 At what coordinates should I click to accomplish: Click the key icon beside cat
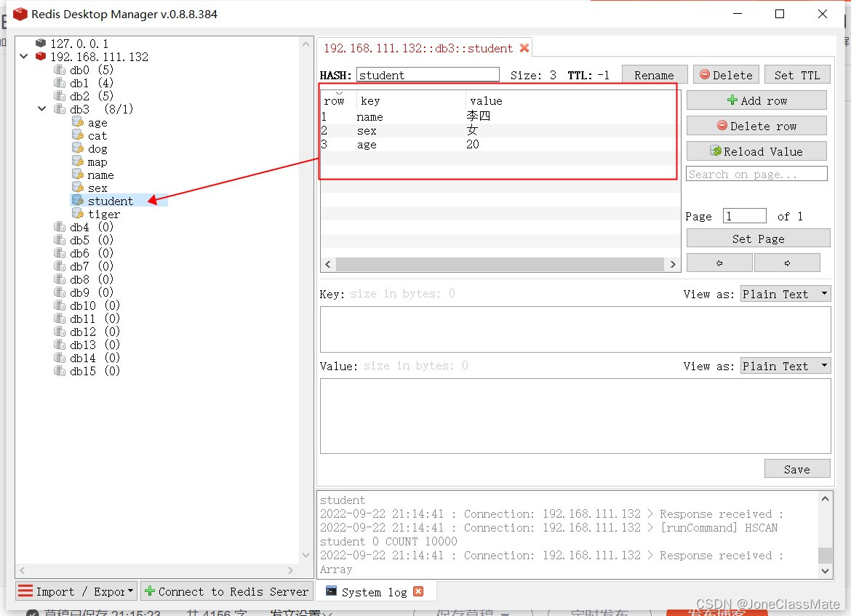click(x=78, y=135)
